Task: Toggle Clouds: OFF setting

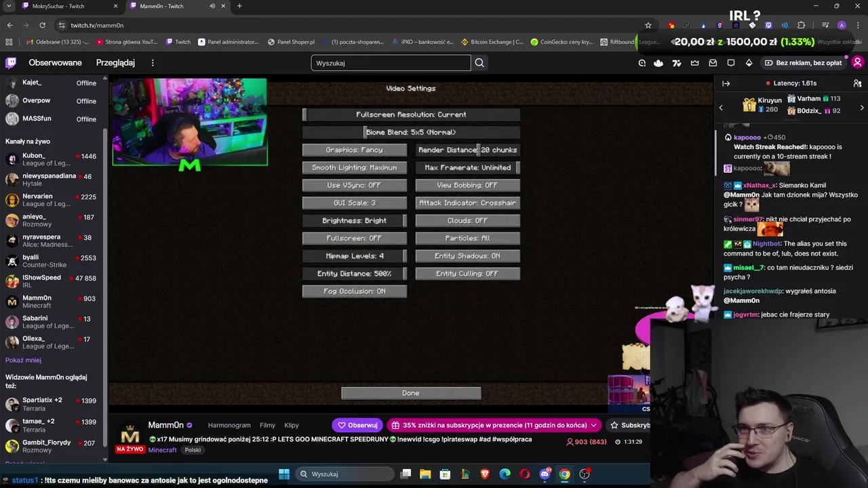Action: pyautogui.click(x=468, y=220)
